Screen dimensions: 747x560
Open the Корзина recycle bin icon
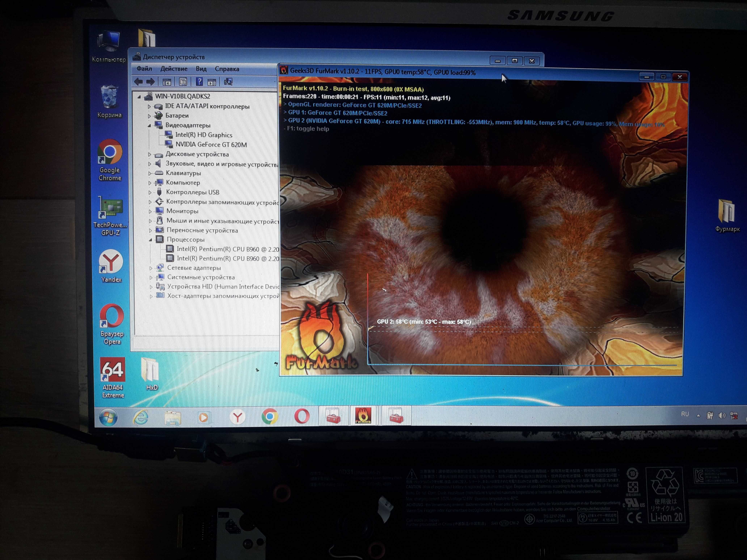(109, 102)
